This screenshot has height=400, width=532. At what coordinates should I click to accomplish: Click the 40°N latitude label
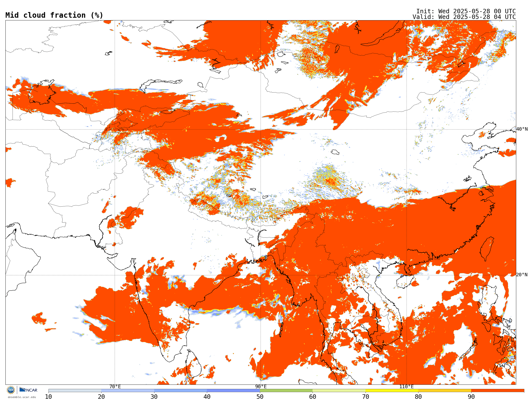pyautogui.click(x=522, y=129)
